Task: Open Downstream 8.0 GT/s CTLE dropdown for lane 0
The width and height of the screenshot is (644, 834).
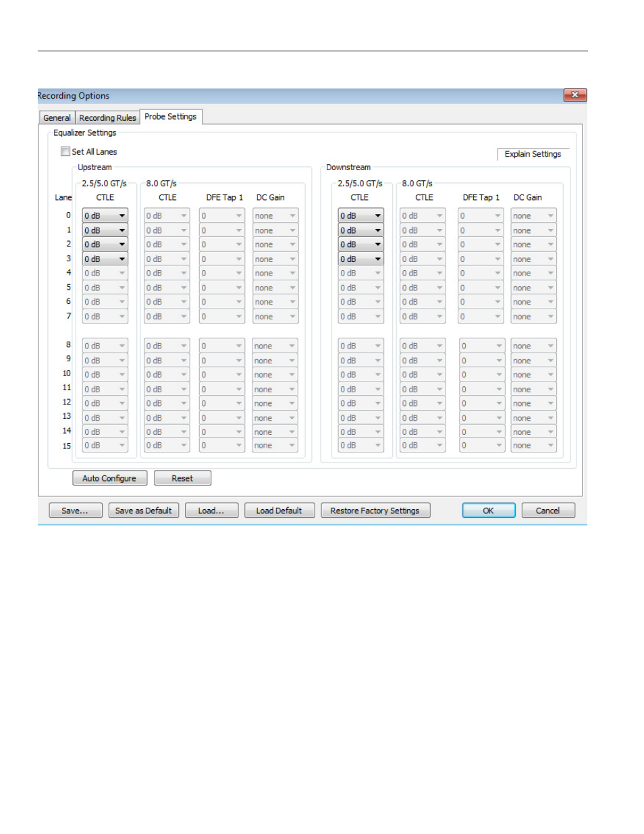Action: pyautogui.click(x=423, y=216)
